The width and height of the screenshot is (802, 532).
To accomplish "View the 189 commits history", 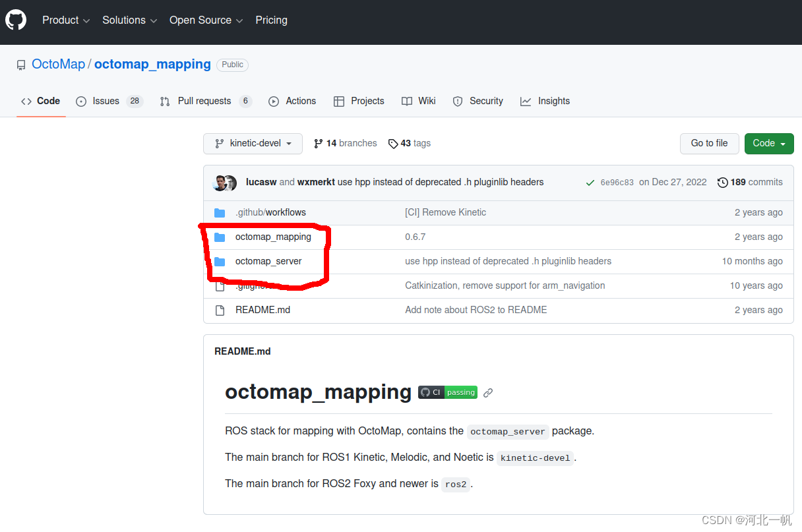I will click(750, 183).
